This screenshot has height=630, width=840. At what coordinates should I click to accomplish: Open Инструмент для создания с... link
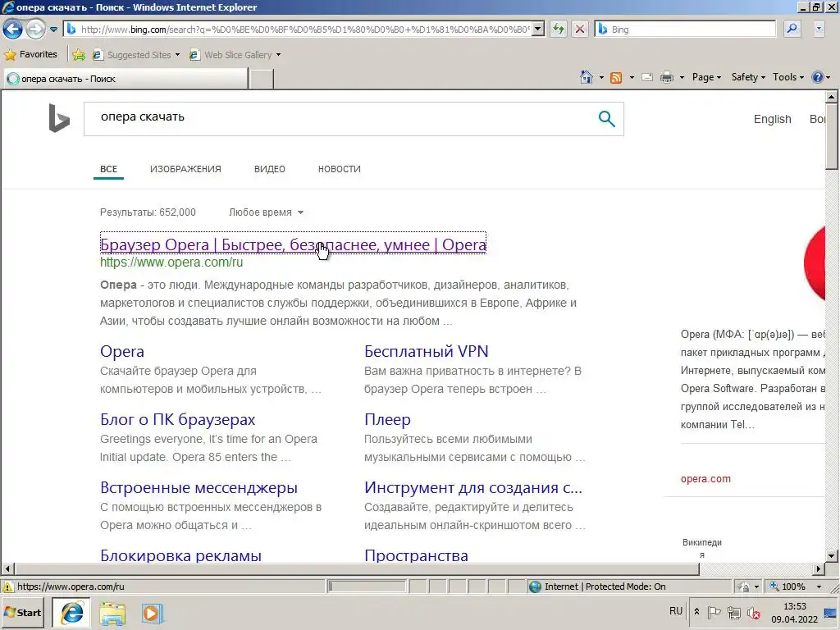473,487
